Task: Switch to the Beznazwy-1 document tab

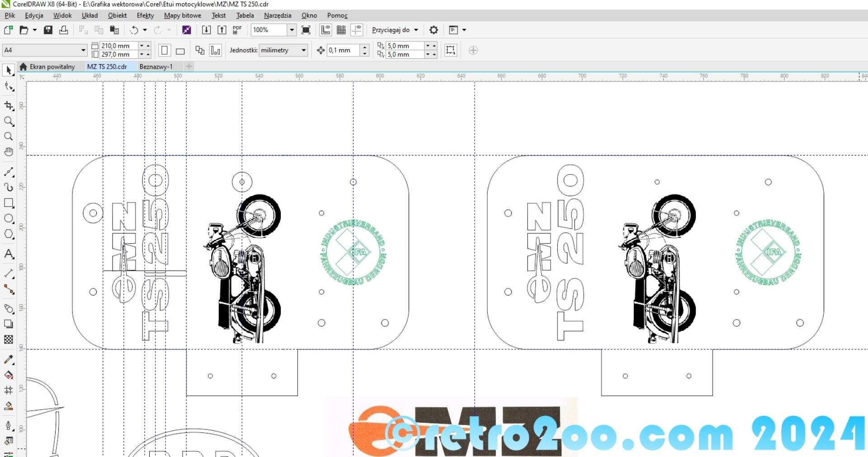Action: coord(156,66)
